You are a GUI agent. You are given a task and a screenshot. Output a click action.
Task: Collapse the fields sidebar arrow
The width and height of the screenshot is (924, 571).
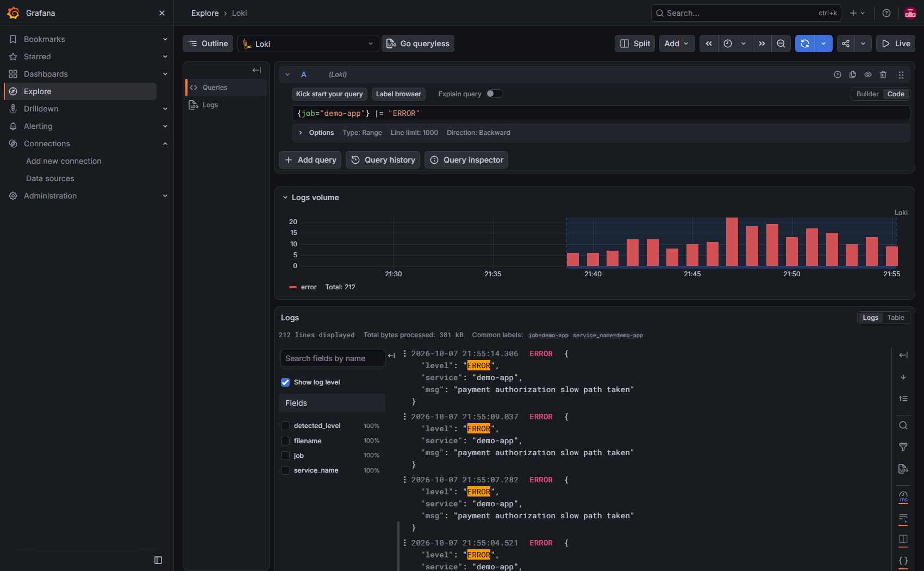tap(391, 356)
